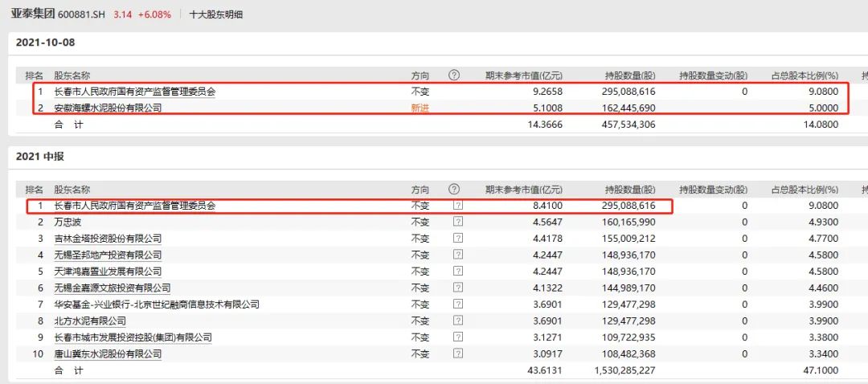Screen dimensions: 868x384
Task: Open the 十大股东明细 tab
Action: click(x=216, y=14)
